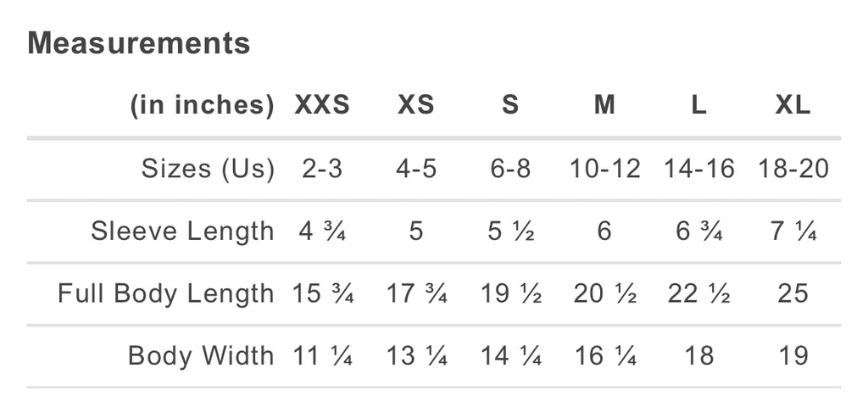
Task: Select the S full body length 19 ½
Action: (x=510, y=293)
